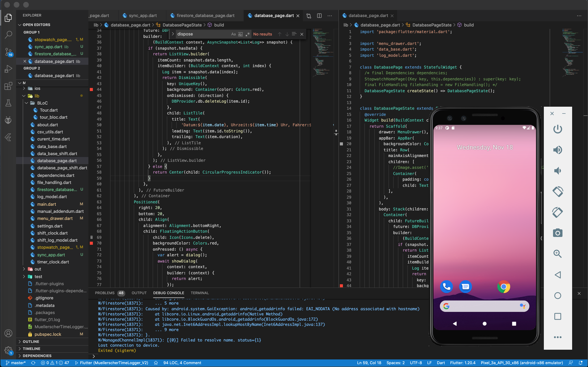Click emulator volume up icon
588x367 pixels.
click(558, 150)
